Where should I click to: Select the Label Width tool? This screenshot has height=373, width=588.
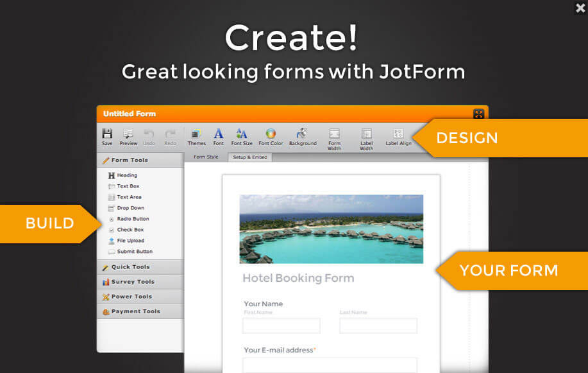point(366,139)
